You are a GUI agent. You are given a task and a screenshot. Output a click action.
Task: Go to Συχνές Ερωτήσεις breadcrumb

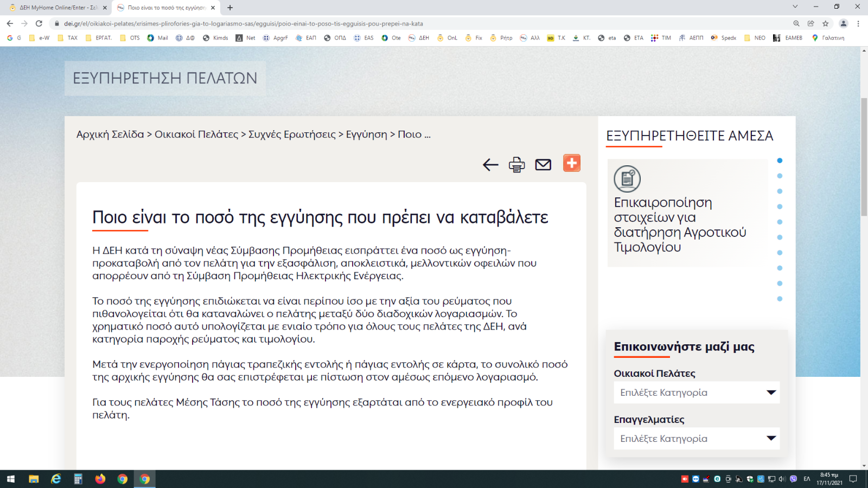(x=292, y=134)
